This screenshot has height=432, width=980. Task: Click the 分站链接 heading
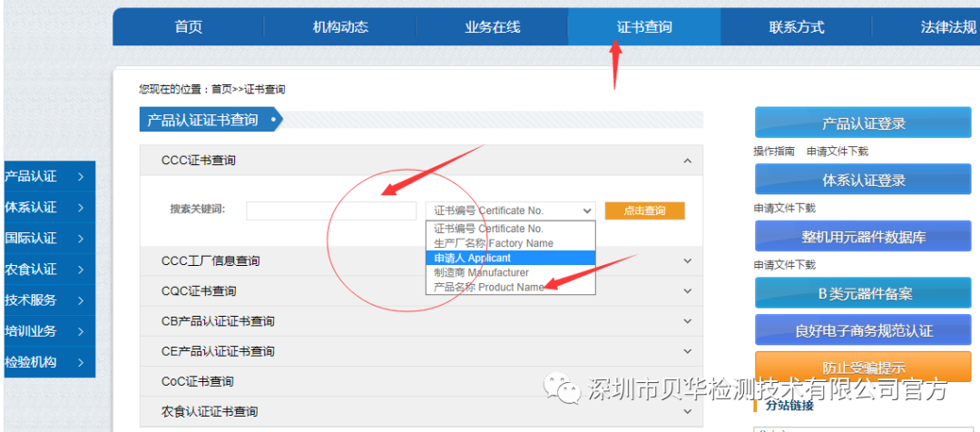790,406
